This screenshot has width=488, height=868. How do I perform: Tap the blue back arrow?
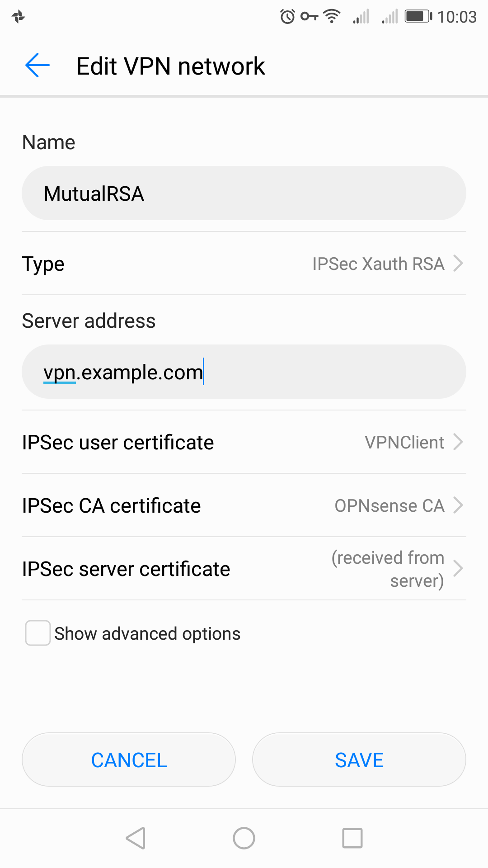coord(38,66)
